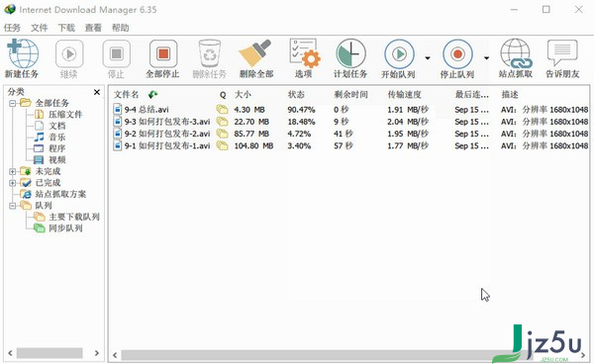Screen dimensions: 594x364
Task: Collapse the 队列 tree node
Action: [x=13, y=206]
